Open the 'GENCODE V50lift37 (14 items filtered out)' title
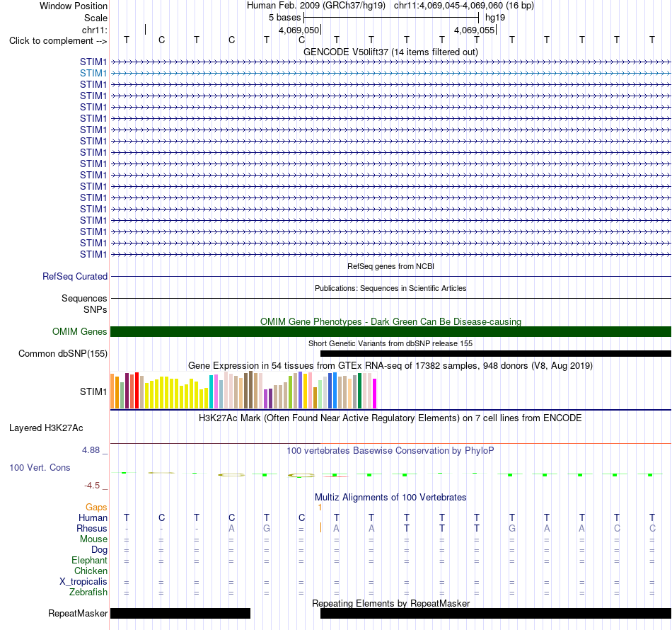Viewport: 672px width, 630px height. 390,52
